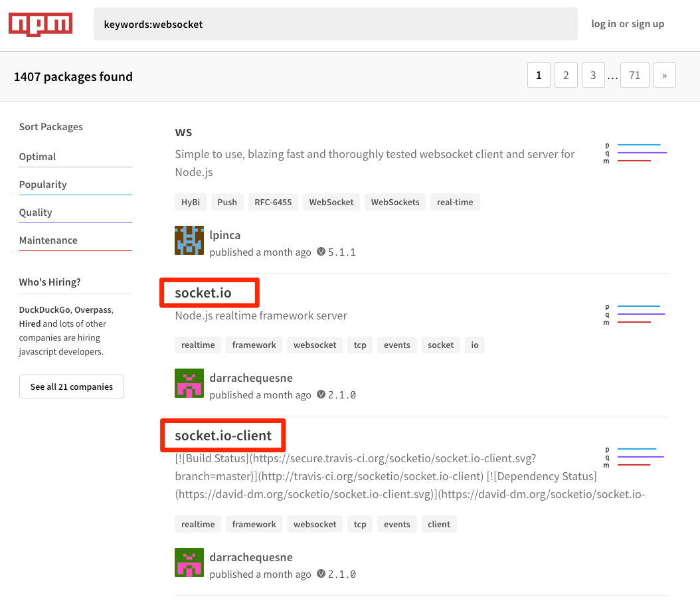Select the RFC-6455 keyword tag
The width and height of the screenshot is (700, 603).
click(x=273, y=202)
